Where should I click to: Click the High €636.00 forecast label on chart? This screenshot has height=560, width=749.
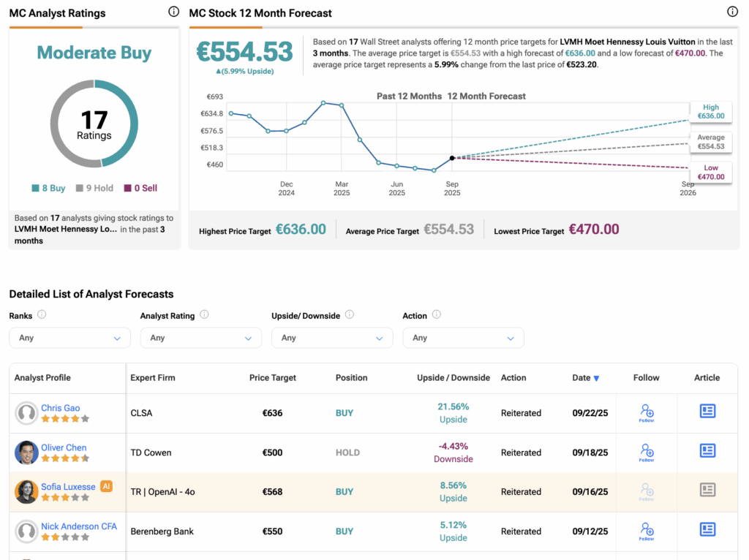pos(711,112)
